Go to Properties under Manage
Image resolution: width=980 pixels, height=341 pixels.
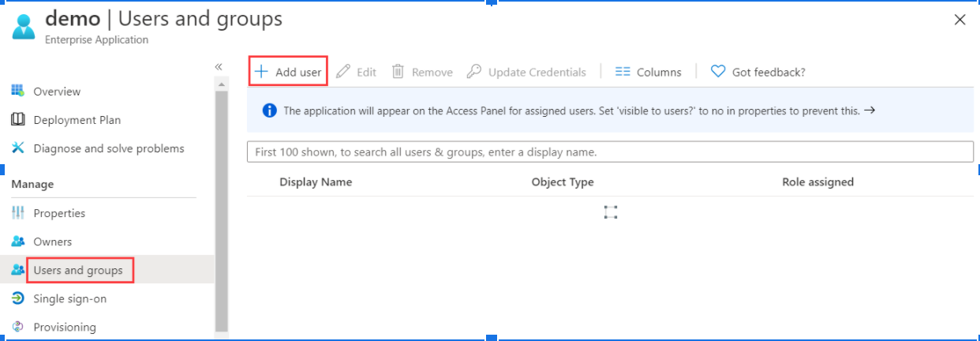(59, 213)
